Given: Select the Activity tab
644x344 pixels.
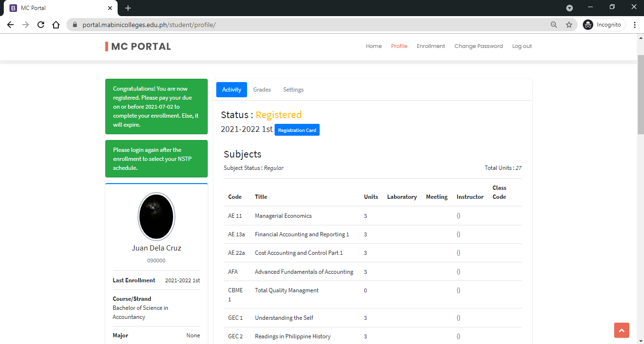Looking at the screenshot, I should [231, 90].
